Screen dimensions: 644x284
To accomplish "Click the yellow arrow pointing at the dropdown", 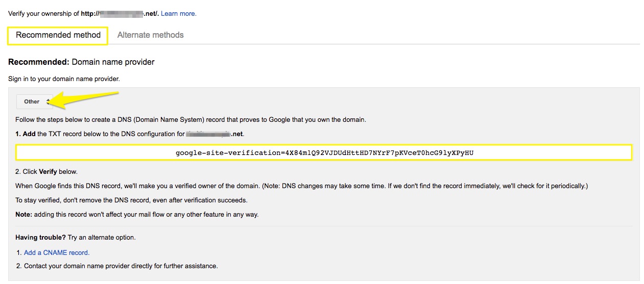I will point(87,98).
